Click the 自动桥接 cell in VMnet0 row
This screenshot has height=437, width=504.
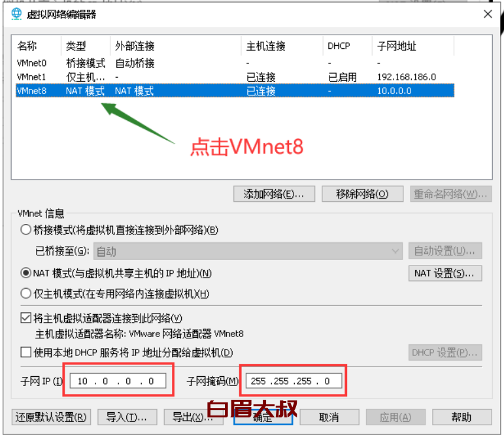tap(135, 63)
